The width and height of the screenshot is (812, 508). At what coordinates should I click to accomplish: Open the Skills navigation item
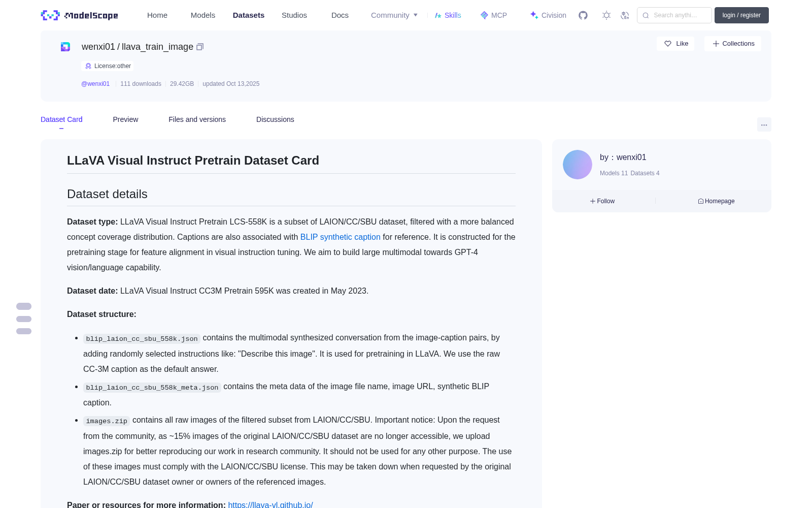tap(448, 15)
